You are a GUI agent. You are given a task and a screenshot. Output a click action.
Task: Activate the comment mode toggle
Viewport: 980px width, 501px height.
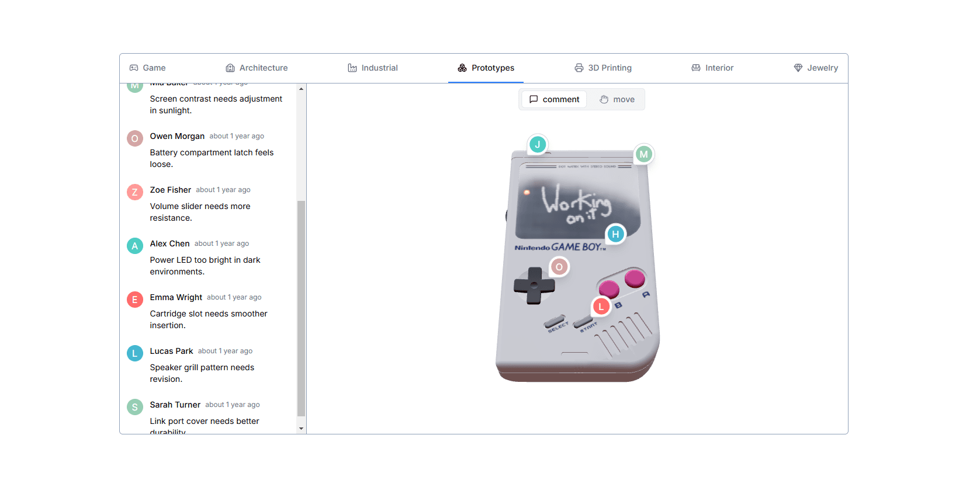point(554,99)
